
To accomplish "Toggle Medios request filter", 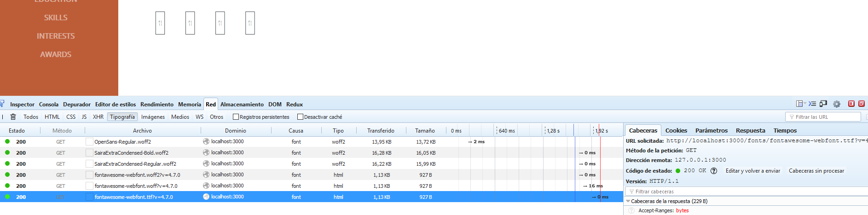I will pos(180,117).
